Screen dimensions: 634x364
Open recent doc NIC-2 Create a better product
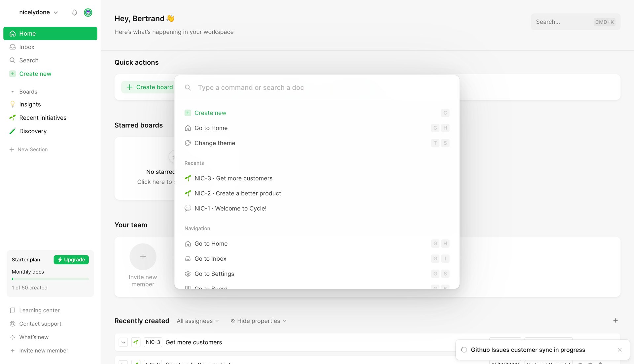pos(237,193)
